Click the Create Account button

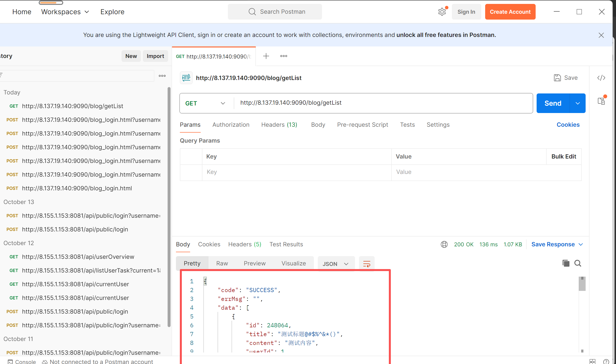[510, 12]
